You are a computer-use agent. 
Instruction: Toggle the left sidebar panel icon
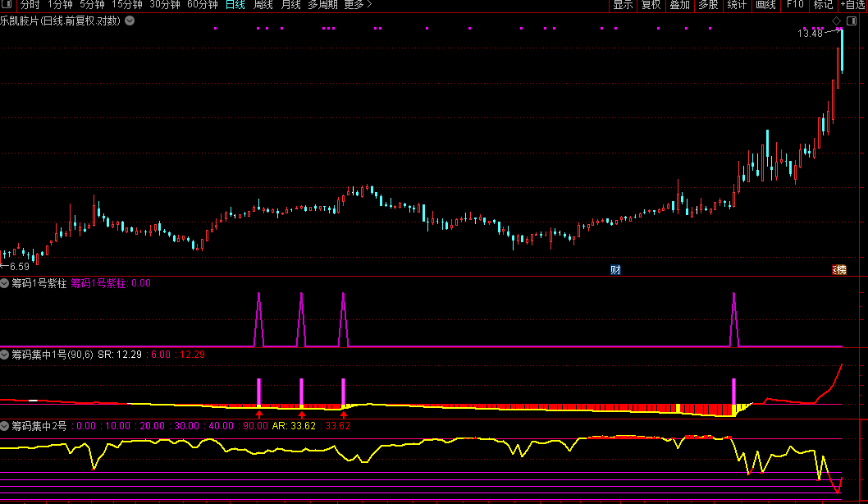tap(6, 5)
